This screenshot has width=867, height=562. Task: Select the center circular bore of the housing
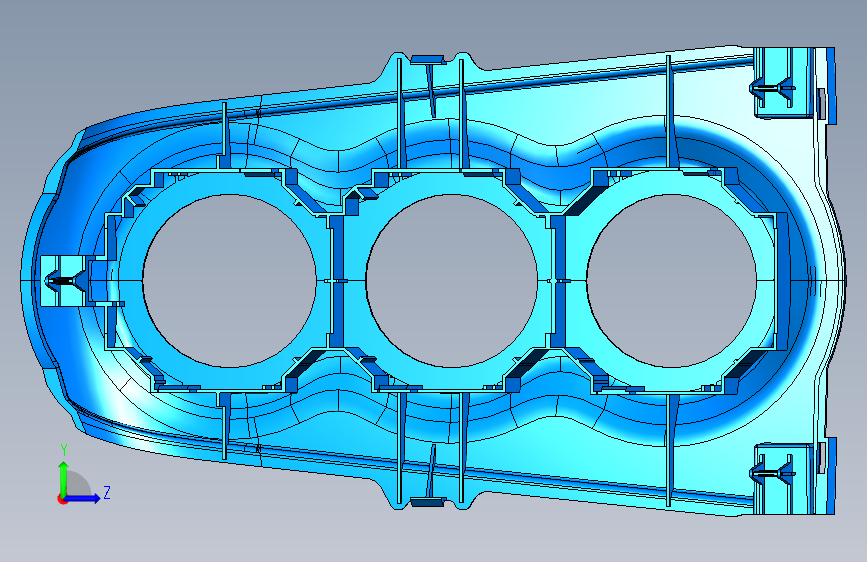451,280
